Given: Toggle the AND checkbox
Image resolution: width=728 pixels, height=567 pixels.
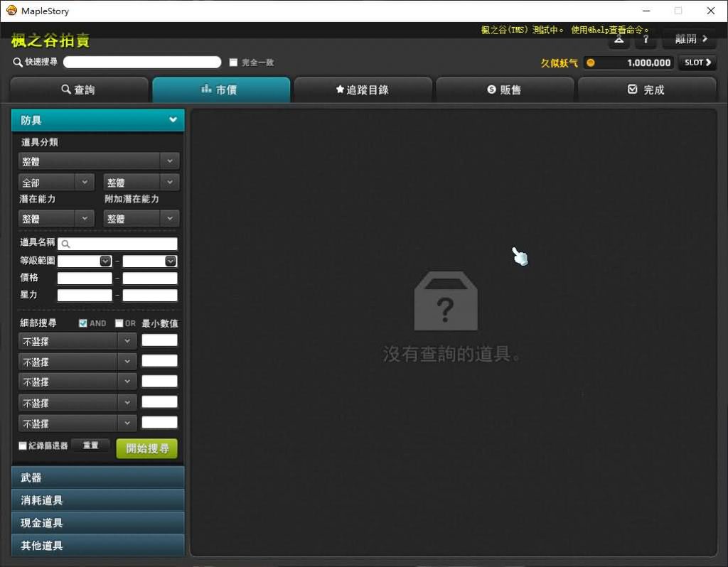Looking at the screenshot, I should (x=83, y=323).
